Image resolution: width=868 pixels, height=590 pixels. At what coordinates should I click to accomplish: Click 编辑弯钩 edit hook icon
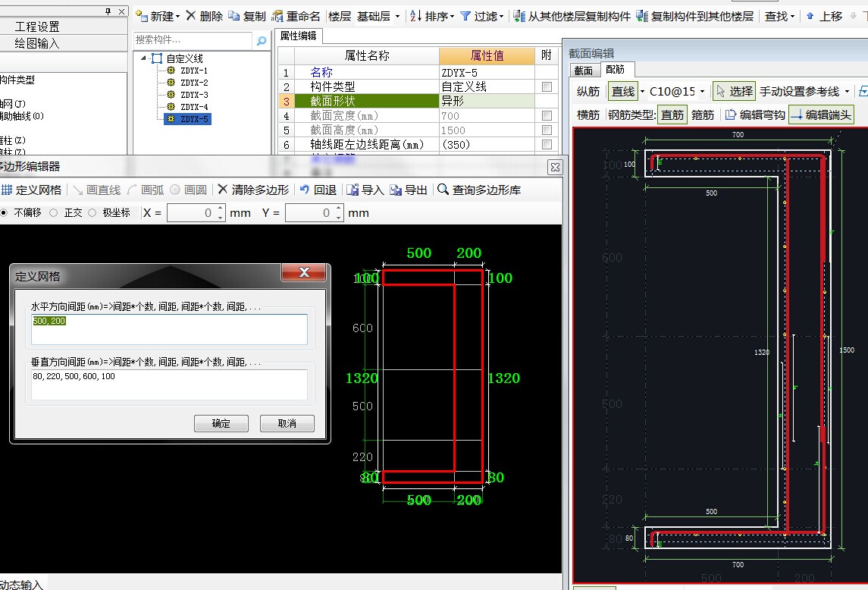pos(731,115)
